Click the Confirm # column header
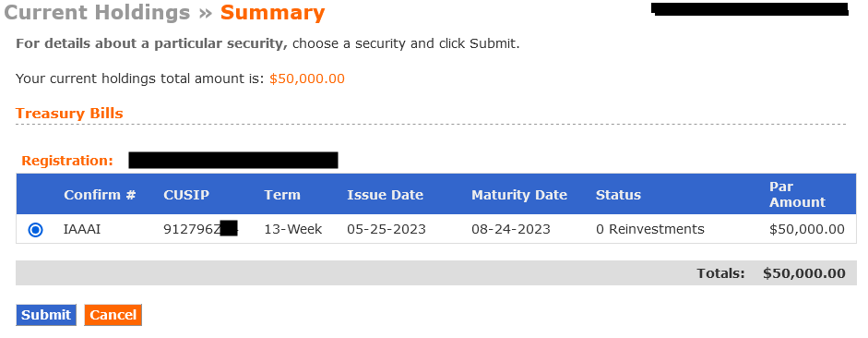This screenshot has width=868, height=338. 100,195
